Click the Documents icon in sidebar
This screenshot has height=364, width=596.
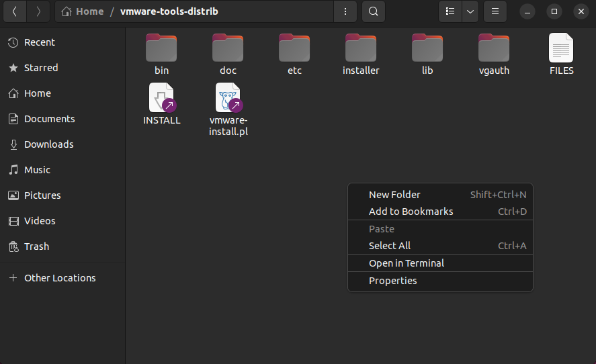click(x=13, y=119)
